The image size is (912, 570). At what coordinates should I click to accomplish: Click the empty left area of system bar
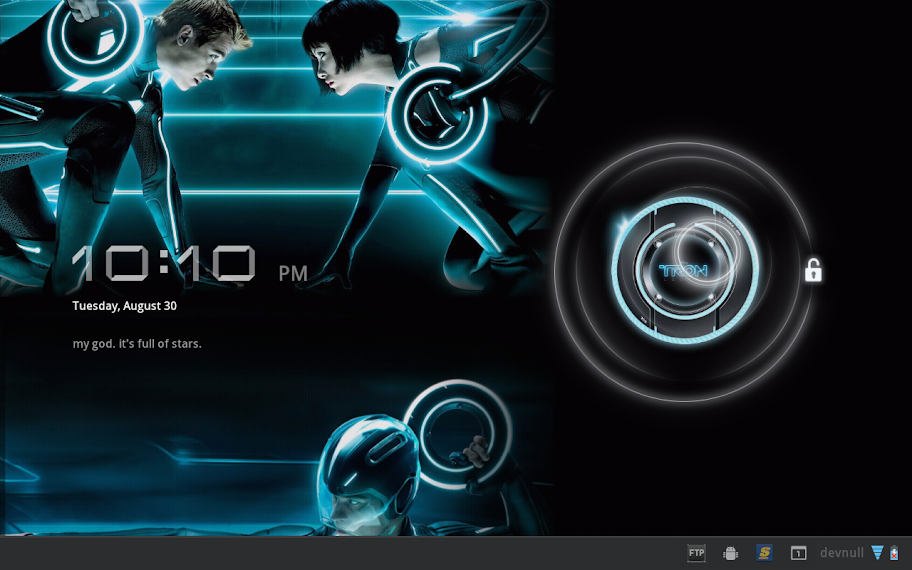point(300,553)
